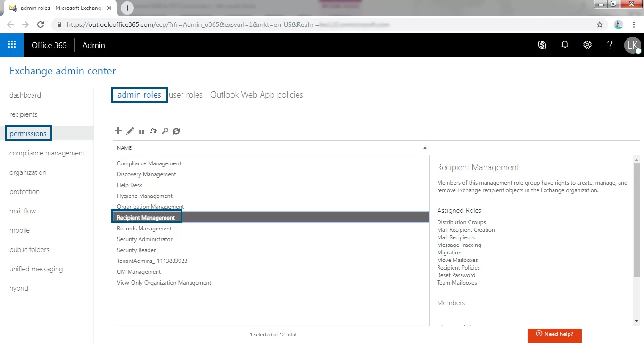The image size is (644, 343).
Task: Open protection in the left navigation
Action: coord(25,192)
